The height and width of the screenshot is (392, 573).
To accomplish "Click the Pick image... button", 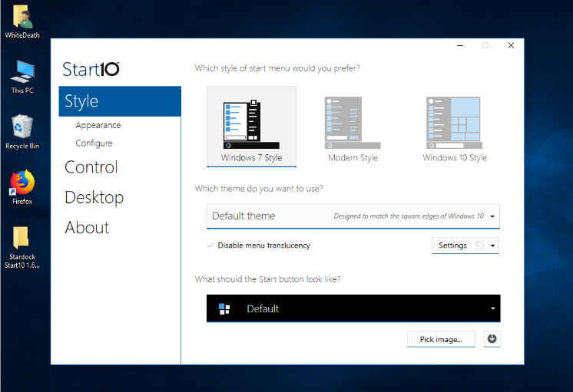I will pyautogui.click(x=441, y=339).
